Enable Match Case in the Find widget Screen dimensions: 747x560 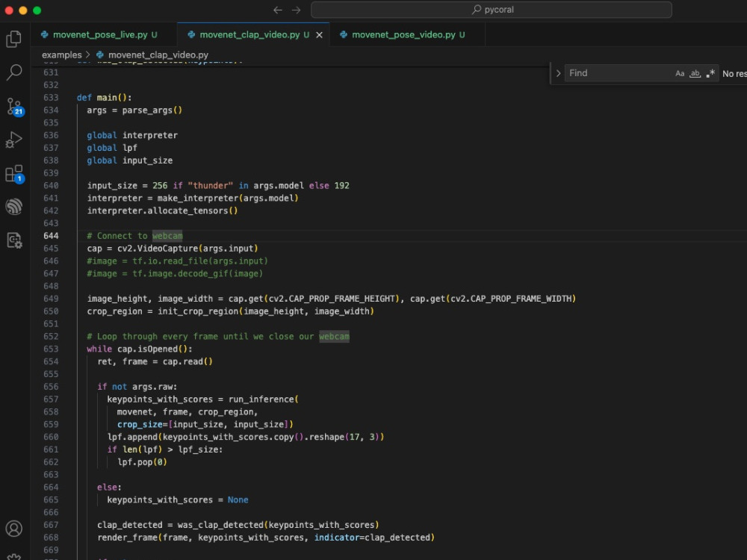tap(680, 73)
